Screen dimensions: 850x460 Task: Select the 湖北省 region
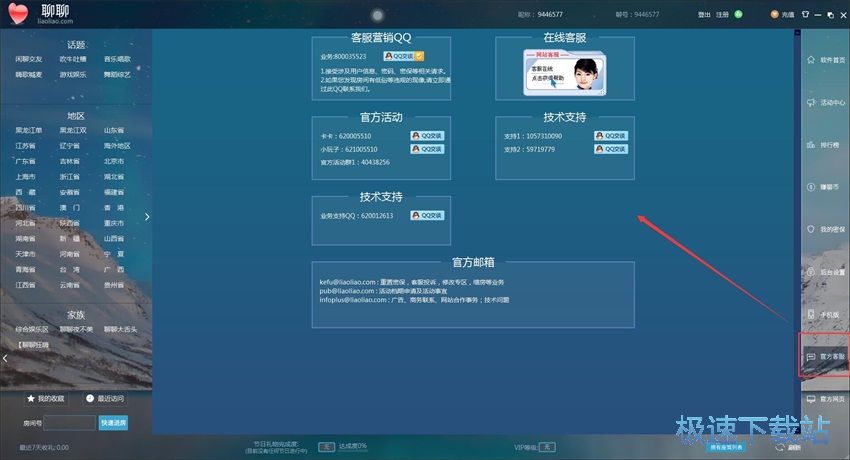(114, 177)
